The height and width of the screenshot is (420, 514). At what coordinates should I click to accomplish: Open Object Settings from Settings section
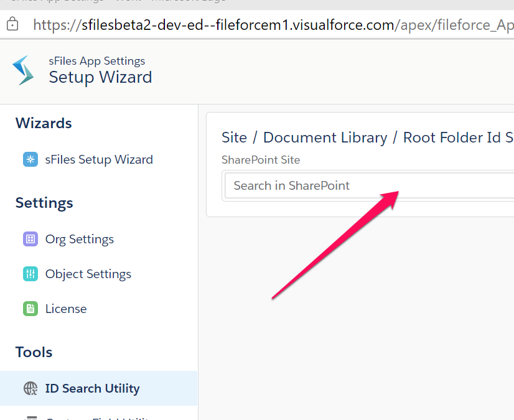coord(88,274)
